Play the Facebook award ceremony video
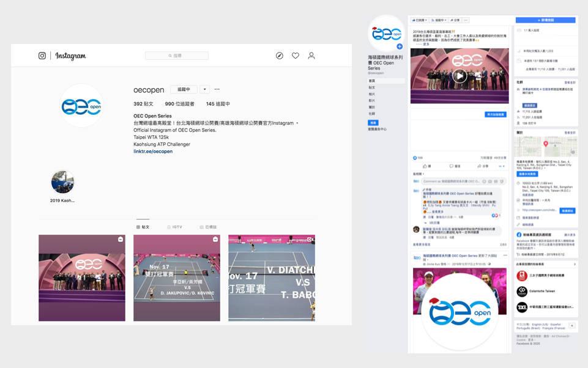588x368 pixels. click(460, 76)
